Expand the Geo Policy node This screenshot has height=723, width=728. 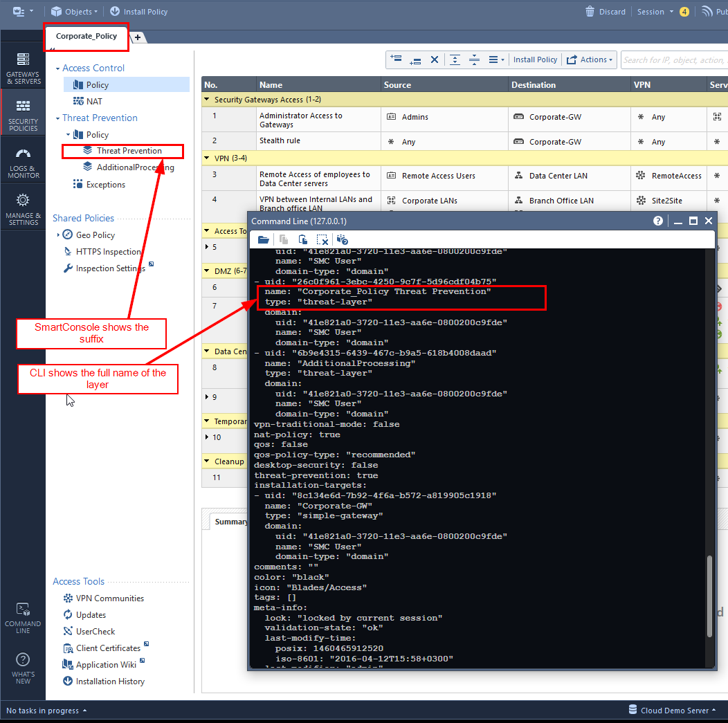[x=58, y=235]
